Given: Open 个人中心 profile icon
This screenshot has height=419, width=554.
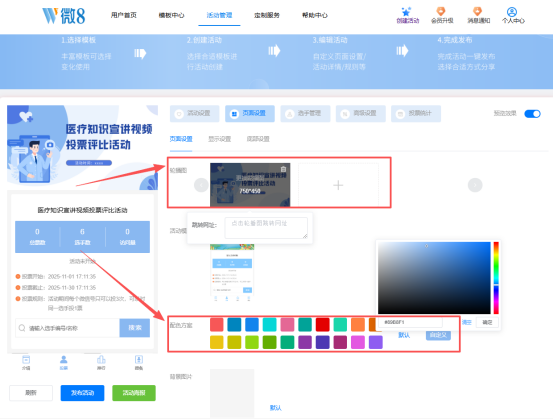Looking at the screenshot, I should [512, 12].
